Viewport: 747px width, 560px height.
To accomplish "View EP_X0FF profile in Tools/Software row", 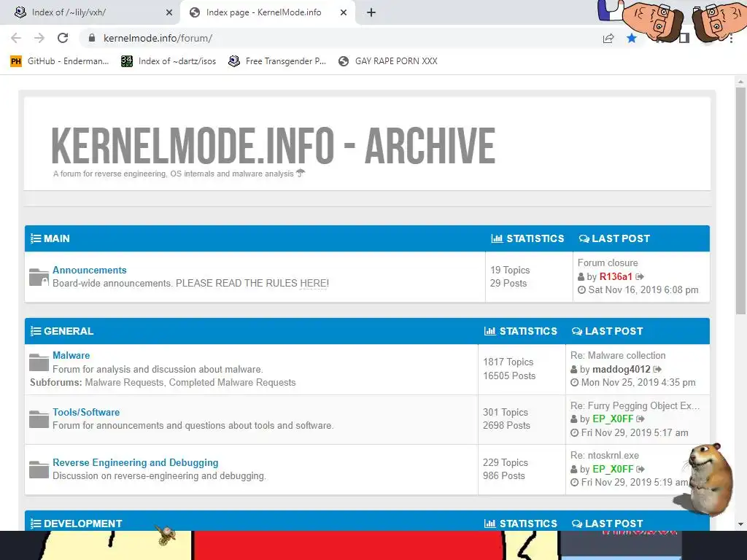I will tap(613, 419).
